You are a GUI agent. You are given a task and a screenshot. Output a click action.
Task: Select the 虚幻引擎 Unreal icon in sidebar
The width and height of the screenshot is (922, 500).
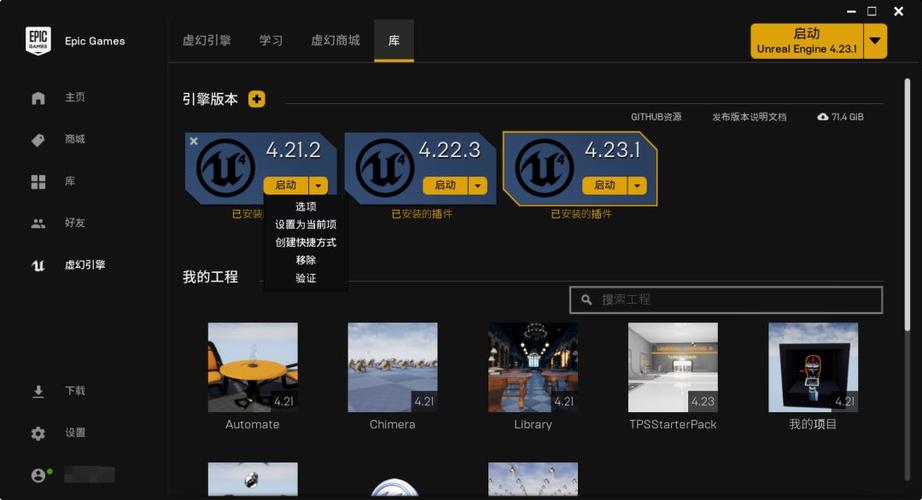point(38,265)
